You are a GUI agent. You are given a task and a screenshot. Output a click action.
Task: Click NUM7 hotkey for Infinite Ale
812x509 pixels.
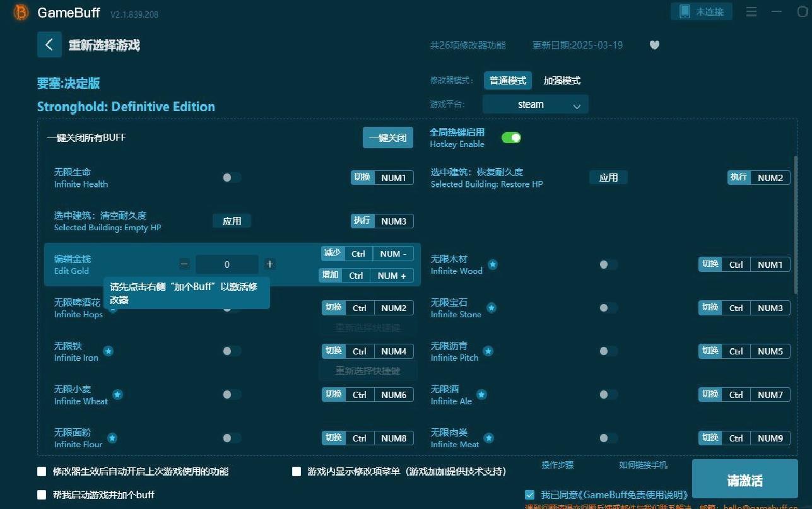(x=770, y=395)
